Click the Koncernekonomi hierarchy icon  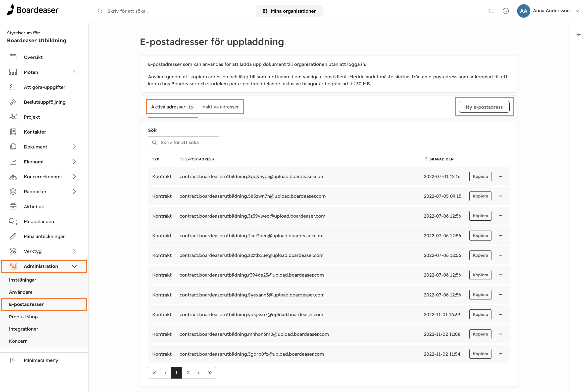coord(13,177)
